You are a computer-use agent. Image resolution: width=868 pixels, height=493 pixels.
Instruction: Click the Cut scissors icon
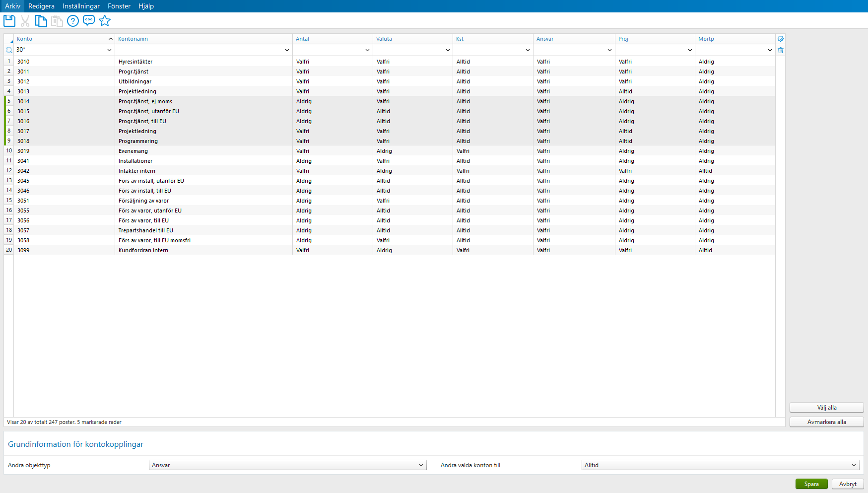pyautogui.click(x=25, y=20)
